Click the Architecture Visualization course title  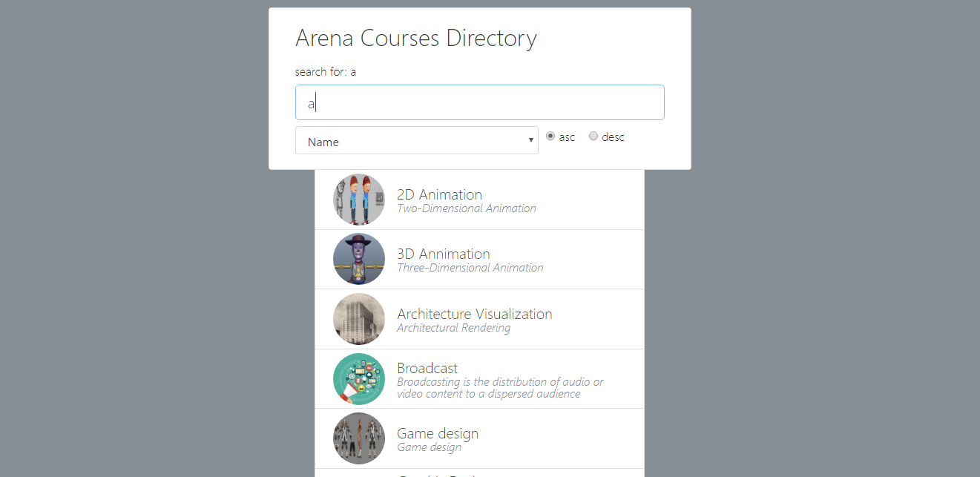474,314
